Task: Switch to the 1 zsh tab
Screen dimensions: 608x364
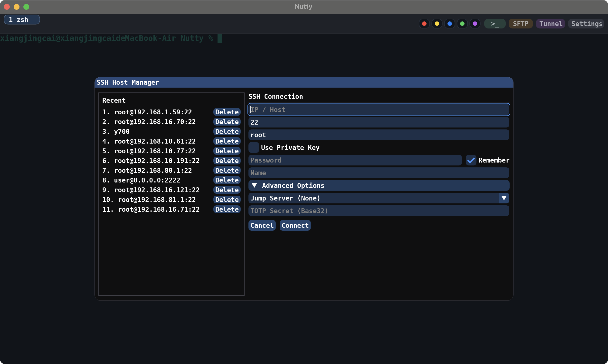Action: 22,20
